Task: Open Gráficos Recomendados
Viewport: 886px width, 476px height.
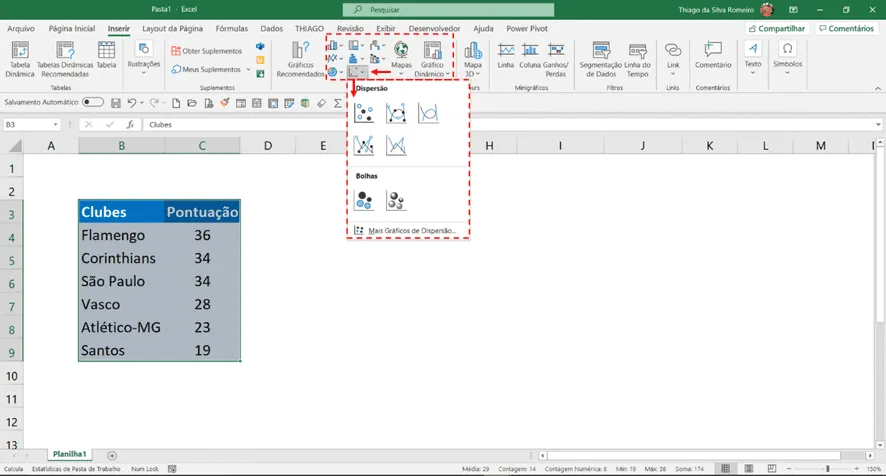Action: pos(300,59)
